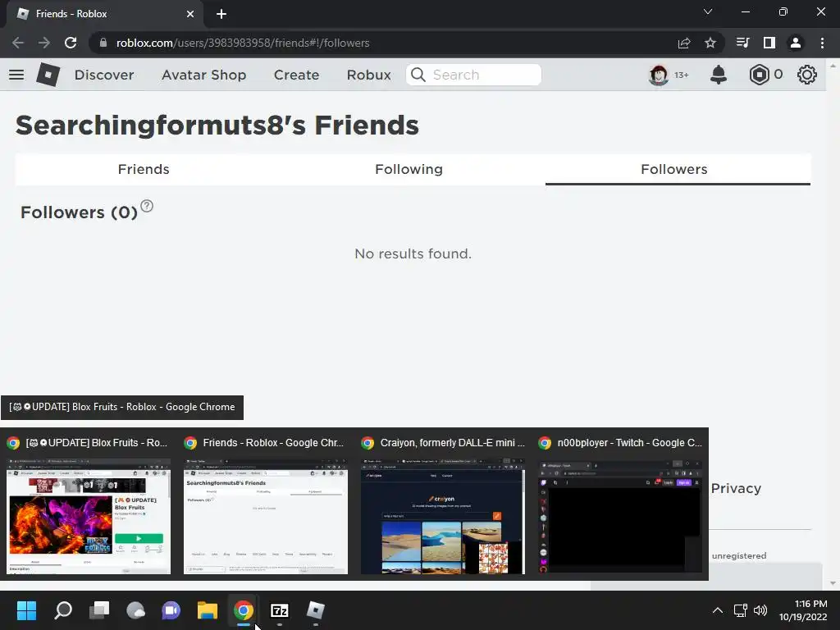Open File Explorer from the taskbar
The image size is (840, 630).
(208, 610)
